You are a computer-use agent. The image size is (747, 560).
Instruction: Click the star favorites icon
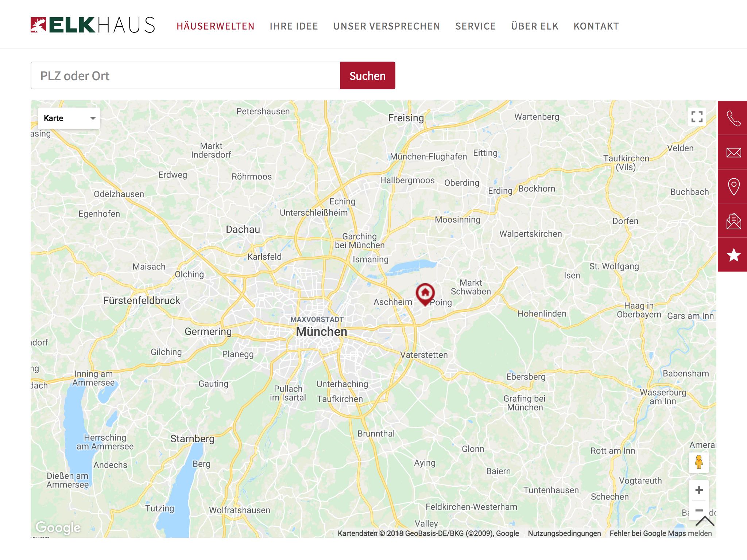coord(733,255)
